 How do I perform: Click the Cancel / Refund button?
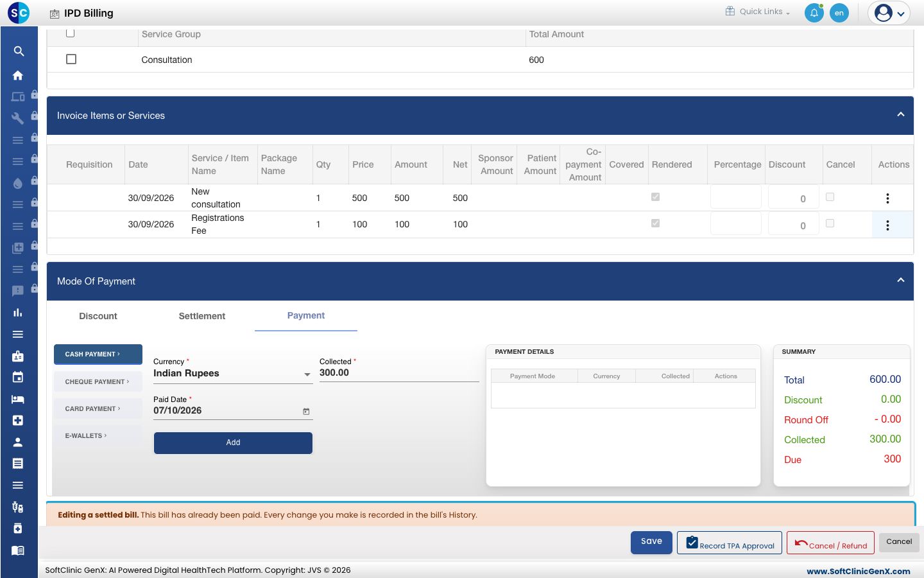click(x=830, y=543)
